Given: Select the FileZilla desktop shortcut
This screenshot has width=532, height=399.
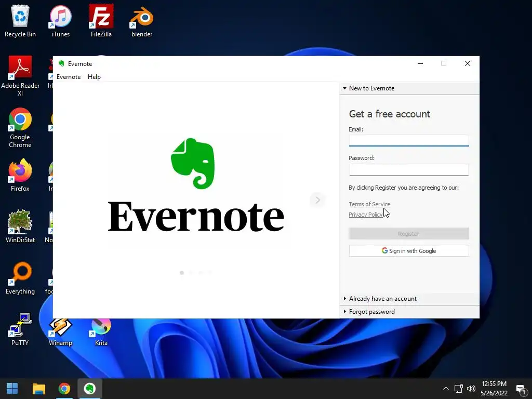Looking at the screenshot, I should coord(101,21).
